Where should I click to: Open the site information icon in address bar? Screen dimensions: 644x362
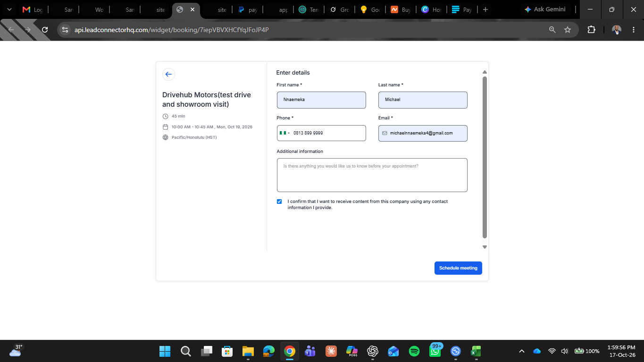pyautogui.click(x=65, y=30)
